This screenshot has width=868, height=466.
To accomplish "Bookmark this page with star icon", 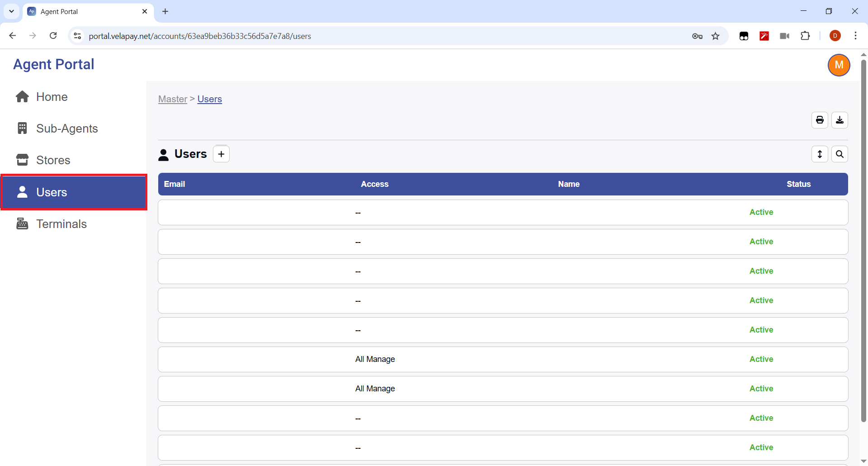I will coord(715,36).
